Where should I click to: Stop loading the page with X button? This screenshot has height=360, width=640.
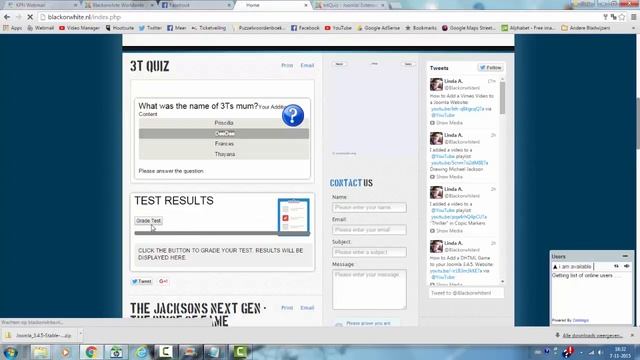[30, 17]
